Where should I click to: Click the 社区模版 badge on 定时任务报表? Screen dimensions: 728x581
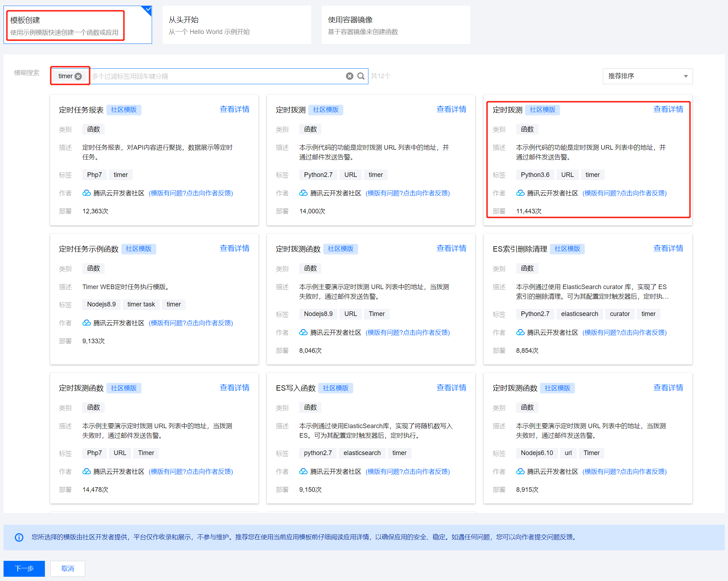124,110
